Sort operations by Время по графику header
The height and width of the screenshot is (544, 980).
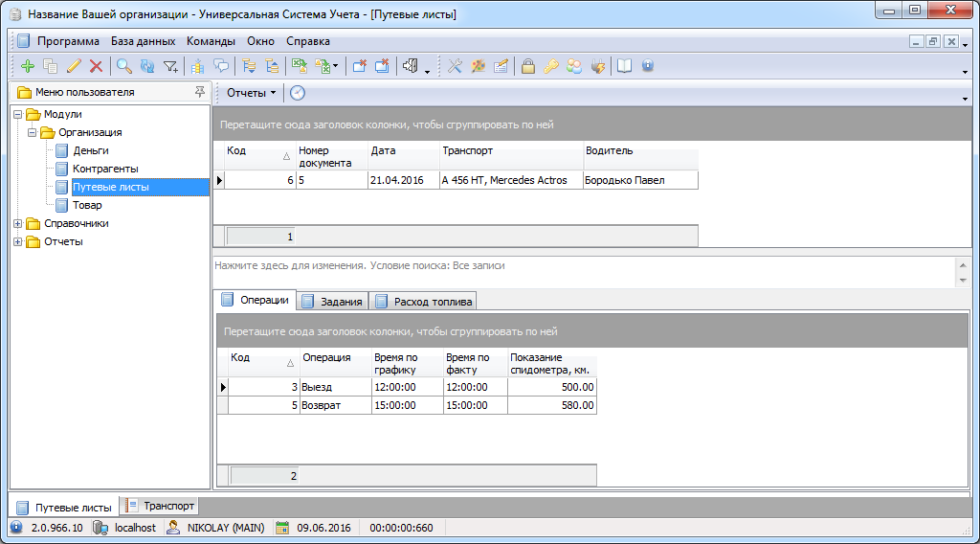[x=408, y=363]
